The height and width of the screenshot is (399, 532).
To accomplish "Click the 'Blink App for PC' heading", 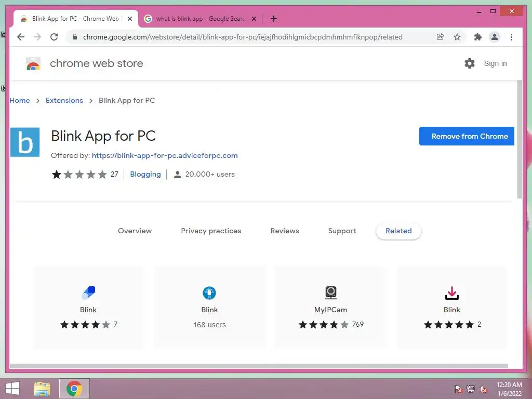I will pos(103,136).
